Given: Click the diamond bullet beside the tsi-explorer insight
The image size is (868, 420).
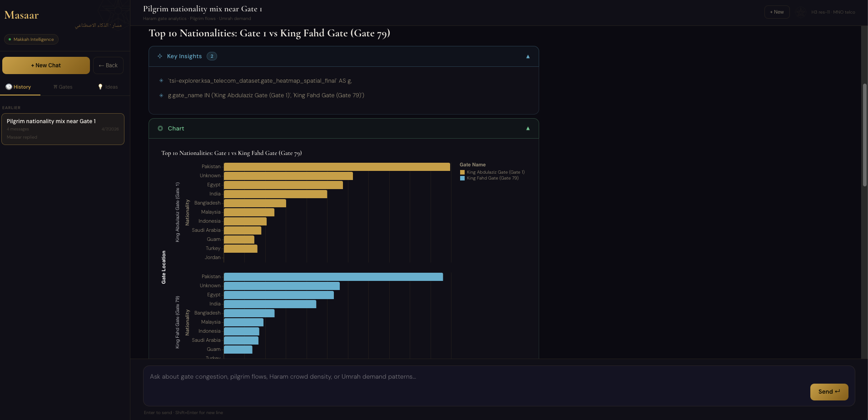Looking at the screenshot, I should (x=161, y=80).
